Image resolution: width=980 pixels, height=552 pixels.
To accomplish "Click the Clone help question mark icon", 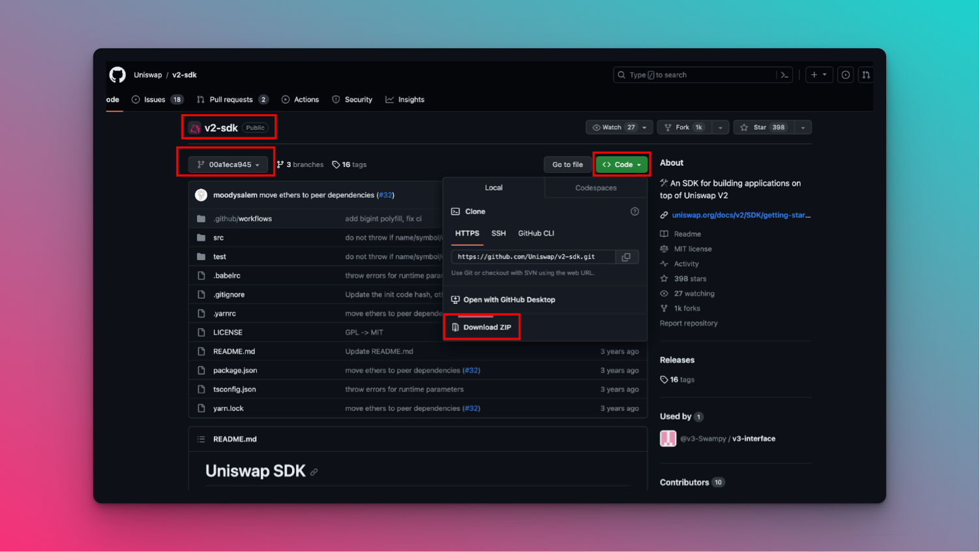I will pos(634,211).
